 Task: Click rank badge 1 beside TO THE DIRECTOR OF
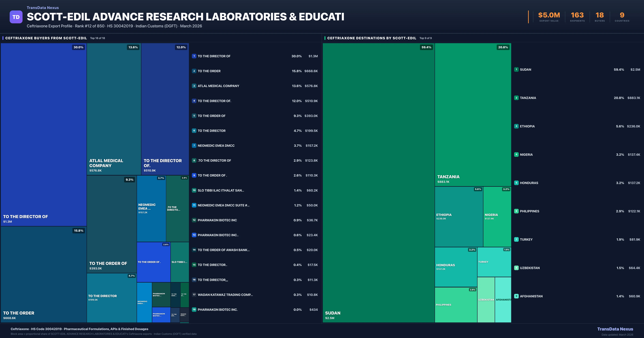pyautogui.click(x=194, y=56)
